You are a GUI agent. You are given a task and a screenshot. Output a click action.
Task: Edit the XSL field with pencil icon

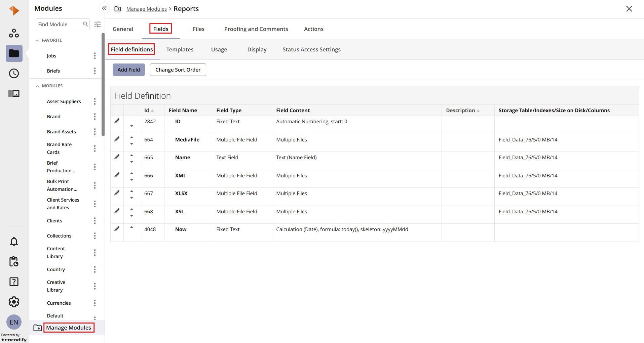click(117, 211)
